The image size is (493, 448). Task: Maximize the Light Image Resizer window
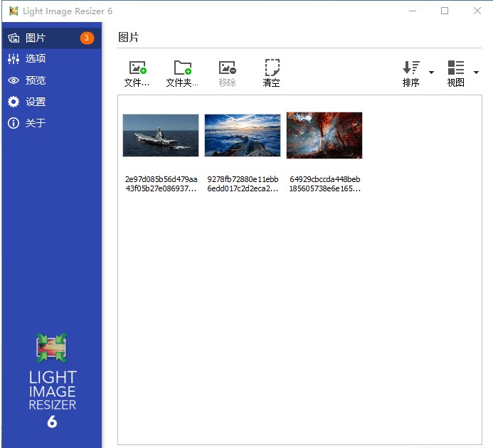click(445, 11)
